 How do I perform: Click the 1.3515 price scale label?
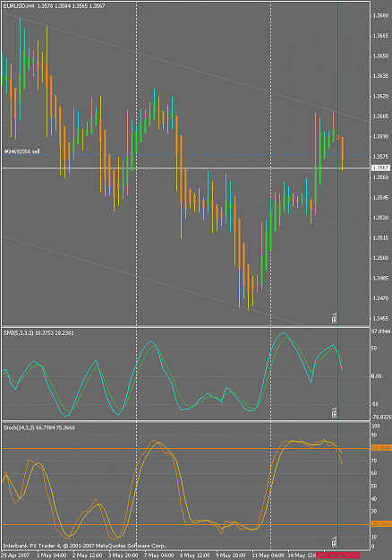[x=380, y=237]
